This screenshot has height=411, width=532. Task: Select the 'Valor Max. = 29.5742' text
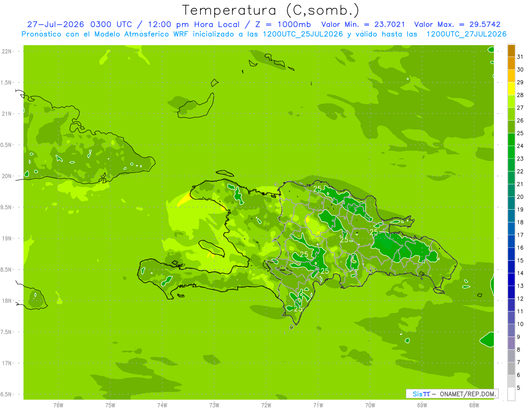pos(458,24)
